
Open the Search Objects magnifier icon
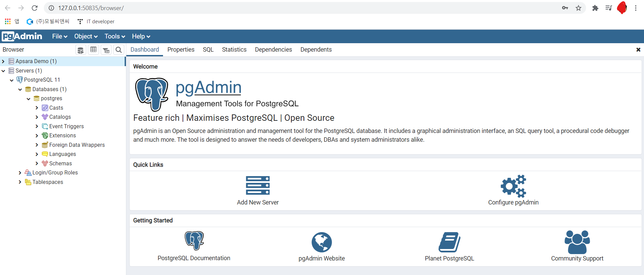(119, 50)
